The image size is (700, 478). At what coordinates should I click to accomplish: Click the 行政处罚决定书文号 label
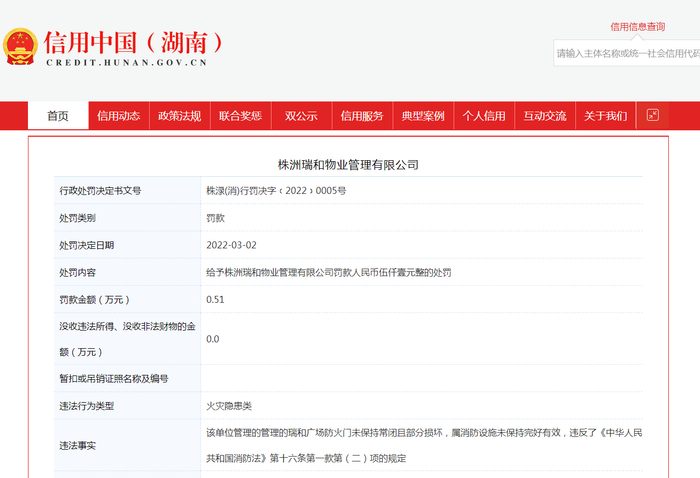(x=100, y=191)
